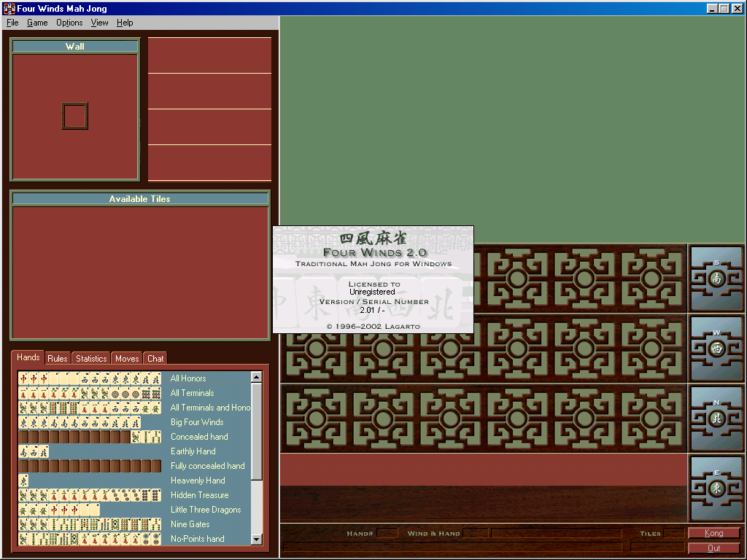The height and width of the screenshot is (560, 747).
Task: Close the Four Winds window
Action: click(x=738, y=9)
